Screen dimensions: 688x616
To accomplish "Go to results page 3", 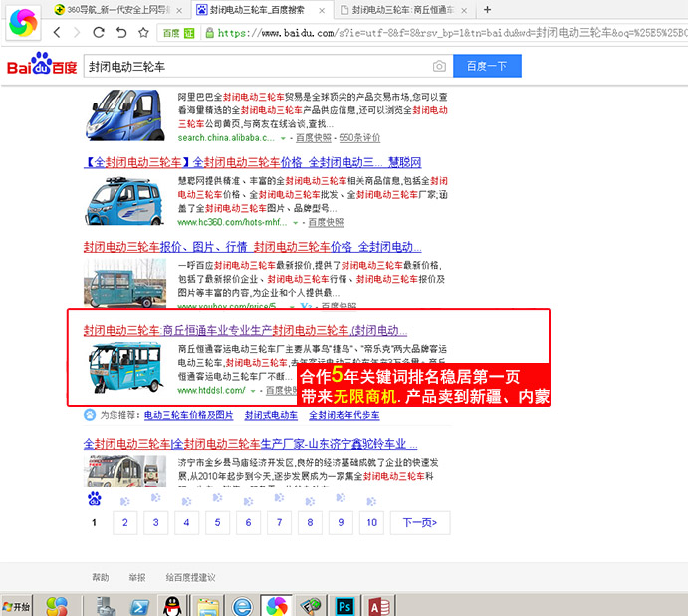I will [155, 522].
